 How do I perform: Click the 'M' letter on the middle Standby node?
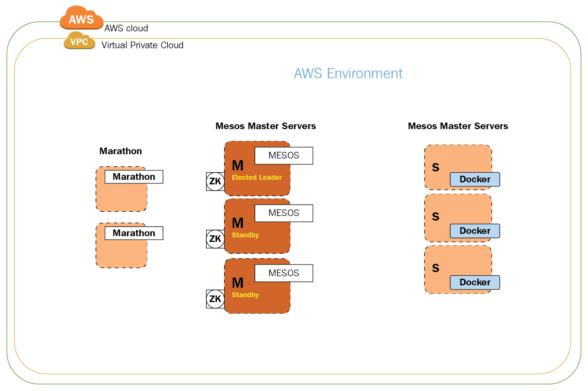pos(238,223)
